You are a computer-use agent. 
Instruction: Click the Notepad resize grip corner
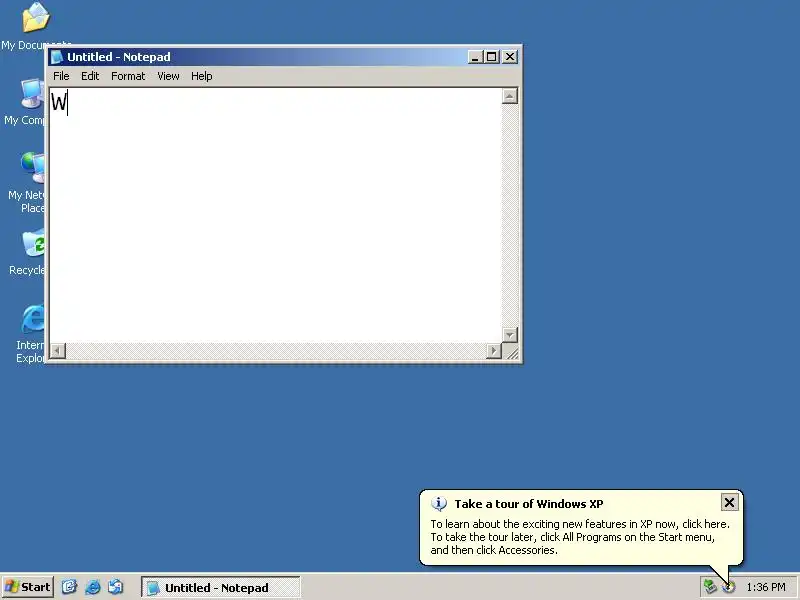pyautogui.click(x=511, y=352)
